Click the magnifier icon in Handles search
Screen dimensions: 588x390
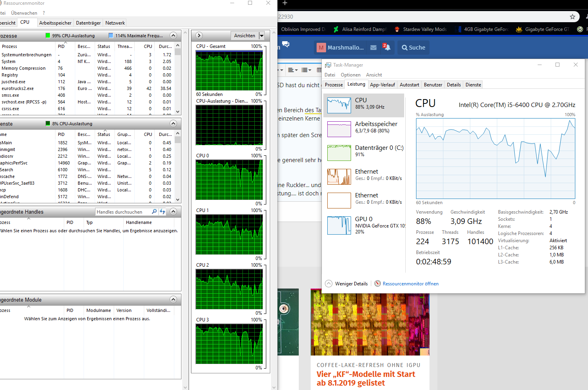(x=154, y=212)
